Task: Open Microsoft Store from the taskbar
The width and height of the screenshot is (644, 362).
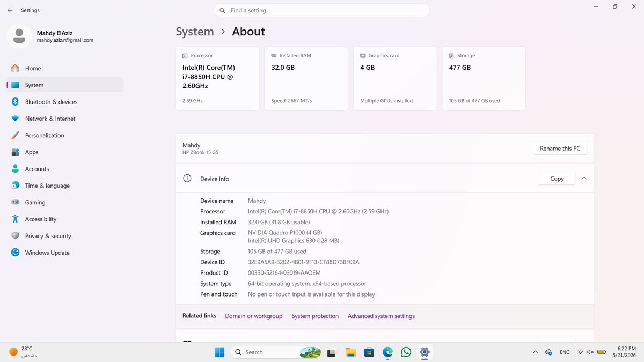Action: (369, 352)
